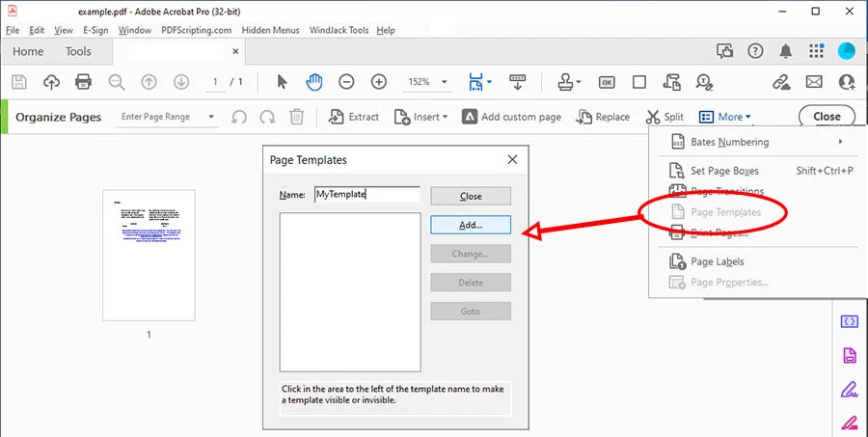Switch to the Tools tab
The width and height of the screenshot is (868, 437).
78,51
